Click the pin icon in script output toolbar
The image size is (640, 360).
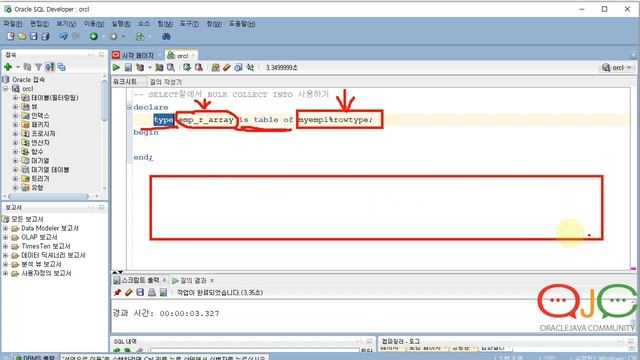pos(118,292)
